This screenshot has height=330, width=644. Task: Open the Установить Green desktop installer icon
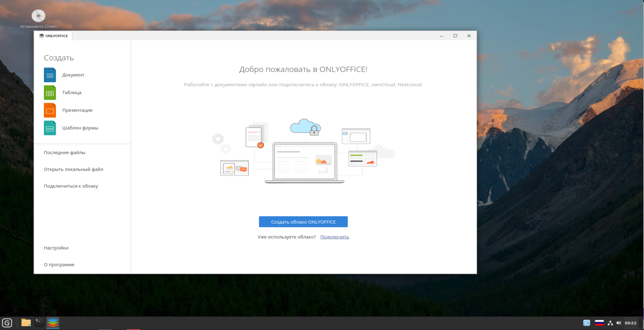point(39,19)
